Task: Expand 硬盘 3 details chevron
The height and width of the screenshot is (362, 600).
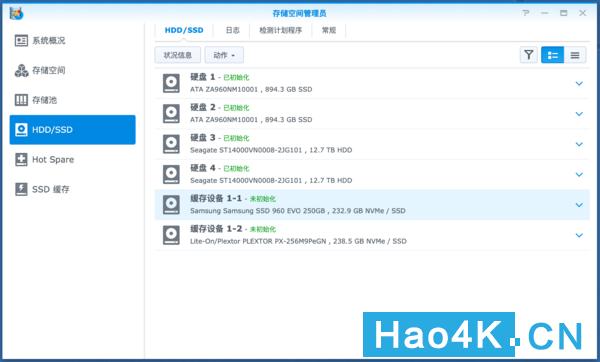Action: (579, 144)
